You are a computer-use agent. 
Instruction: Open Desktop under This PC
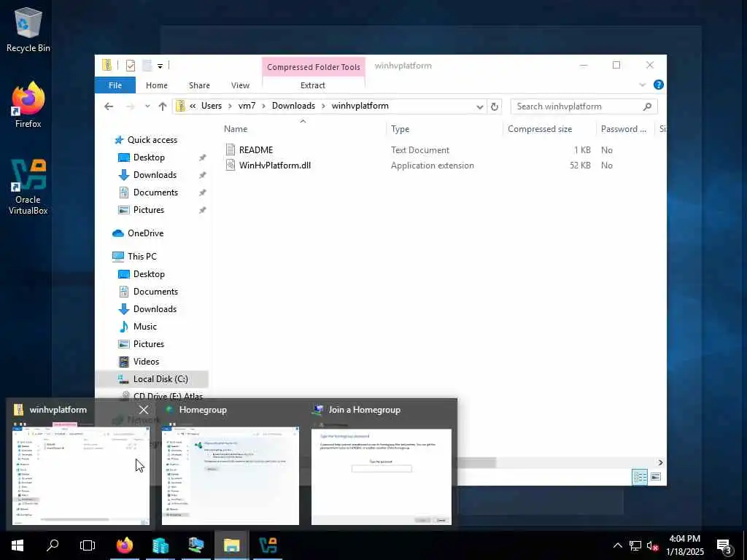tap(149, 274)
